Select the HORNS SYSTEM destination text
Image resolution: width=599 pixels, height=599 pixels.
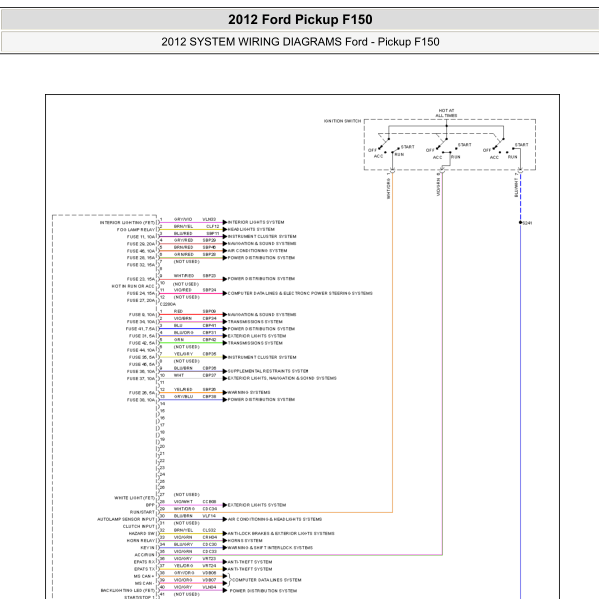(x=245, y=541)
